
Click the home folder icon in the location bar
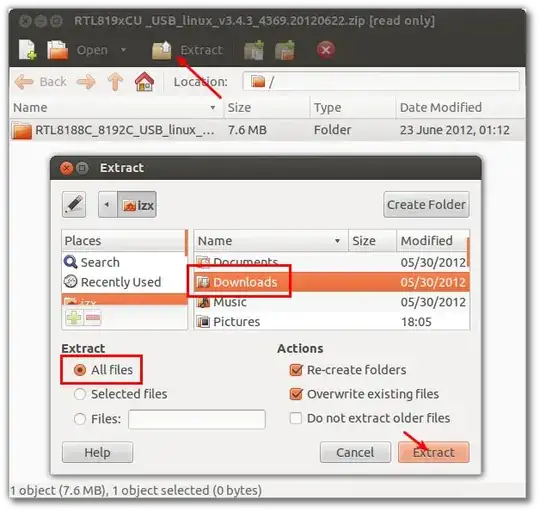(144, 82)
